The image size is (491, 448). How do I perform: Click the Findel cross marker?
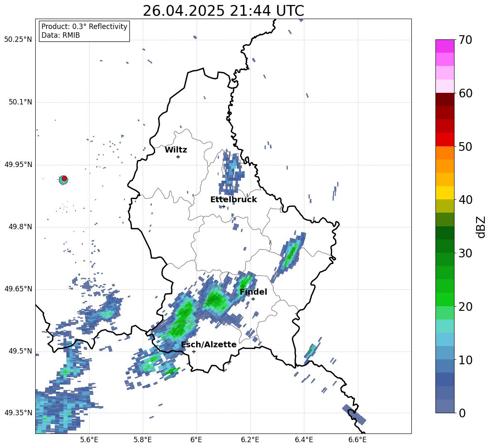253,299
